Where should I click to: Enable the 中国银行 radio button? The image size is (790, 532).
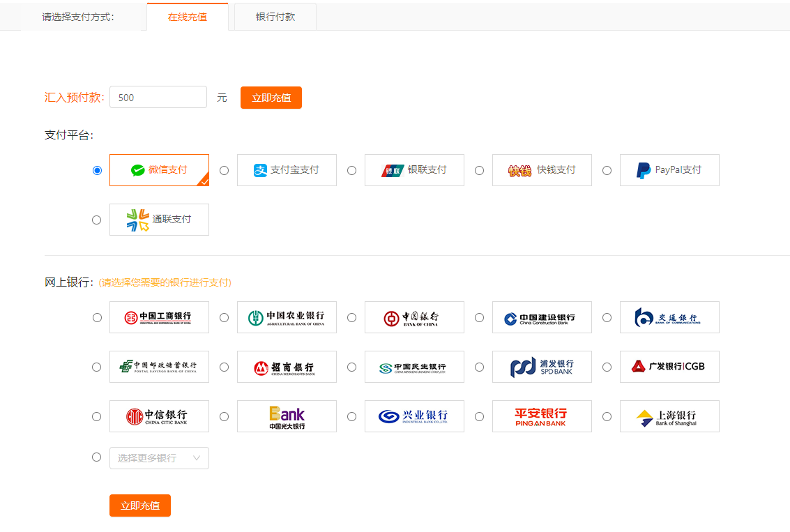(351, 317)
